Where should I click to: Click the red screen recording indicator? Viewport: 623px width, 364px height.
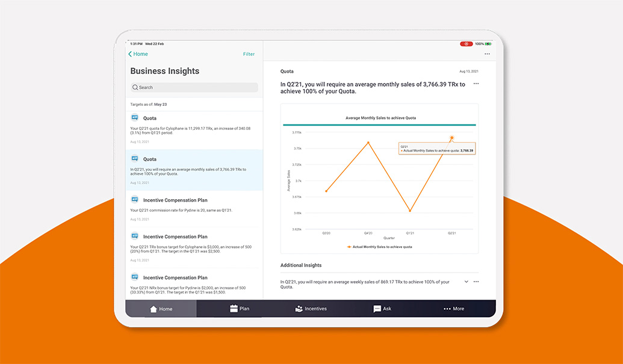point(466,44)
